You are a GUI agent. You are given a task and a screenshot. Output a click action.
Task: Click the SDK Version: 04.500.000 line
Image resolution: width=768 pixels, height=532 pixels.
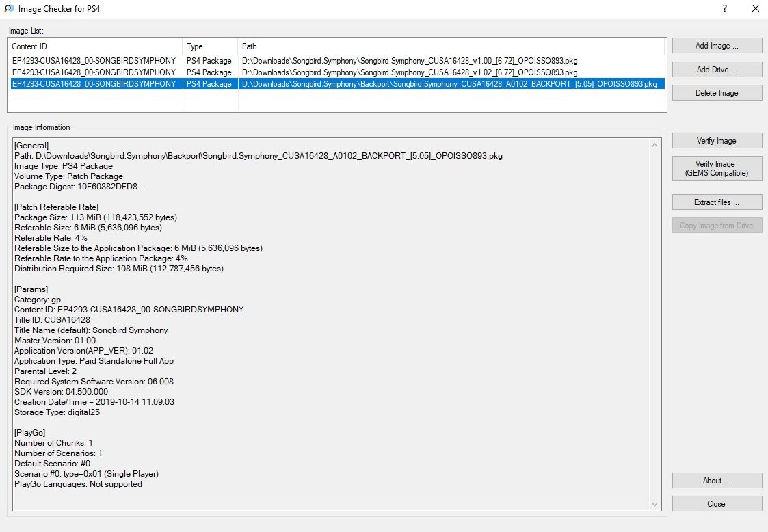point(61,393)
